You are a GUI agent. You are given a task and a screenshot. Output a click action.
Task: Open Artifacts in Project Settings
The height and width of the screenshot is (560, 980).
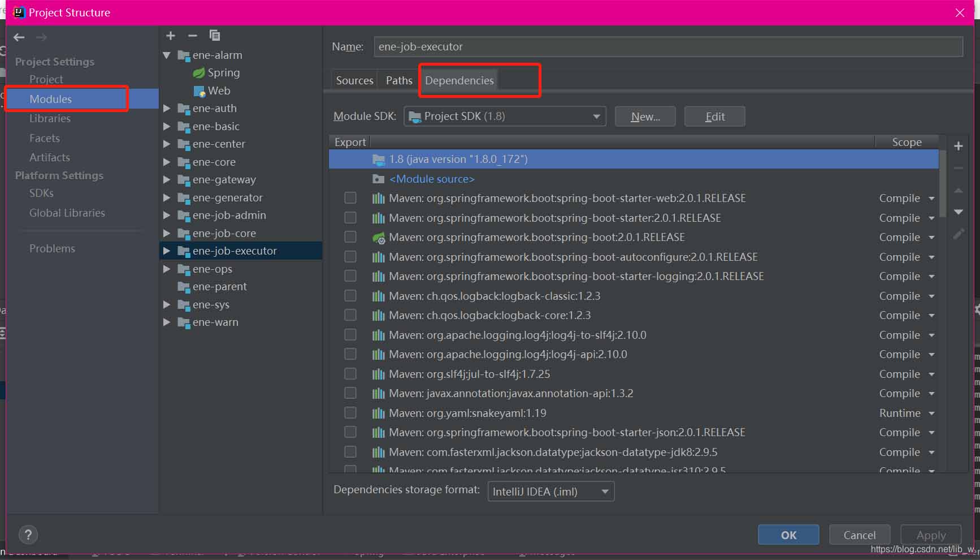pos(50,157)
